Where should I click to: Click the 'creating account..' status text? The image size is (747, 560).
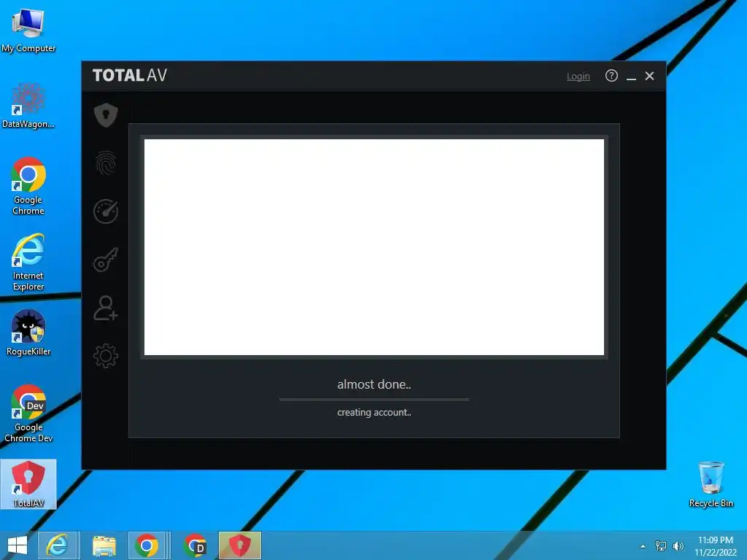click(x=374, y=413)
